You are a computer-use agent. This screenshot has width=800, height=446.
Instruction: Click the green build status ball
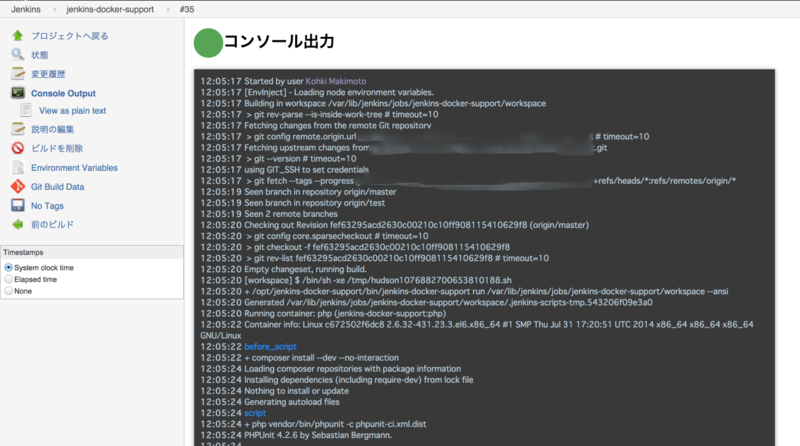[208, 43]
